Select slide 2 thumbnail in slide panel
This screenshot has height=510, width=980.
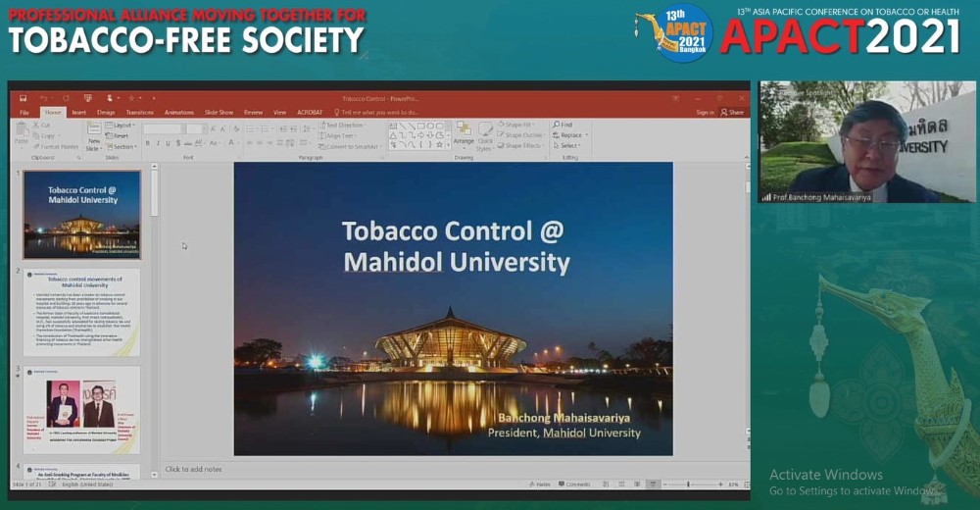pyautogui.click(x=82, y=313)
